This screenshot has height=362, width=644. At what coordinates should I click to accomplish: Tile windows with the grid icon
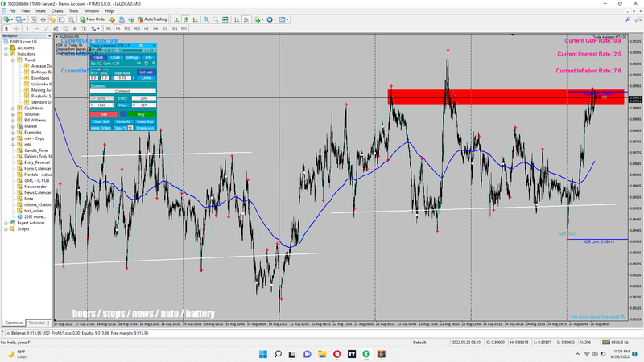[225, 19]
